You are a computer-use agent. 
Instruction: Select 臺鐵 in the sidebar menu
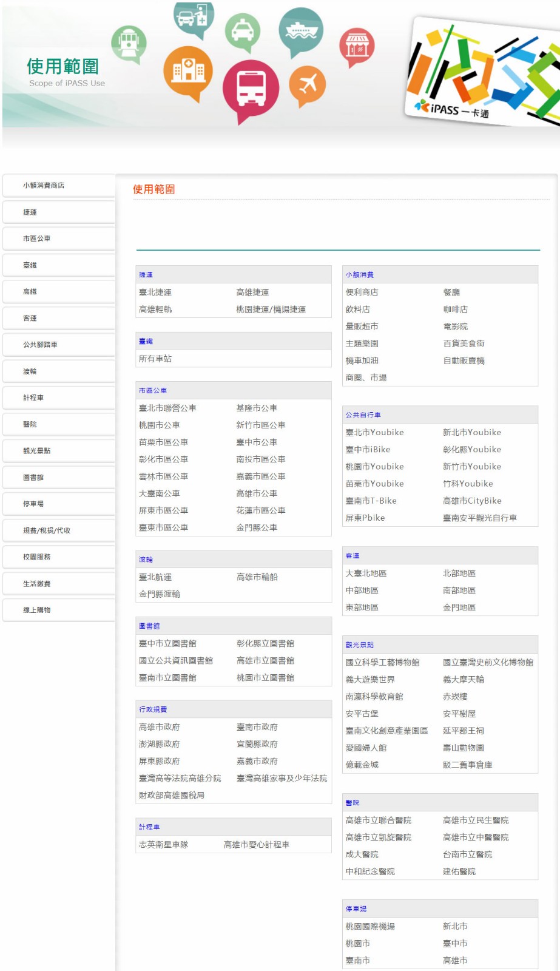point(59,265)
